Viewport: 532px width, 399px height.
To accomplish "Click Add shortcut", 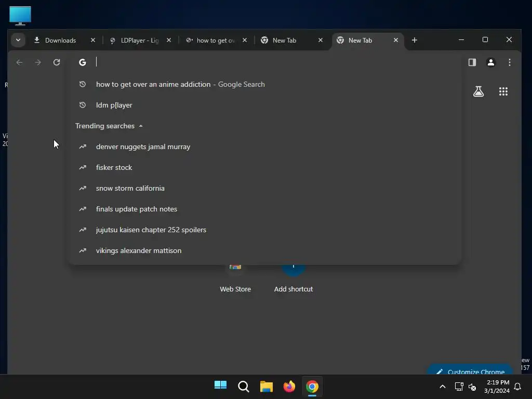I will coord(294,278).
